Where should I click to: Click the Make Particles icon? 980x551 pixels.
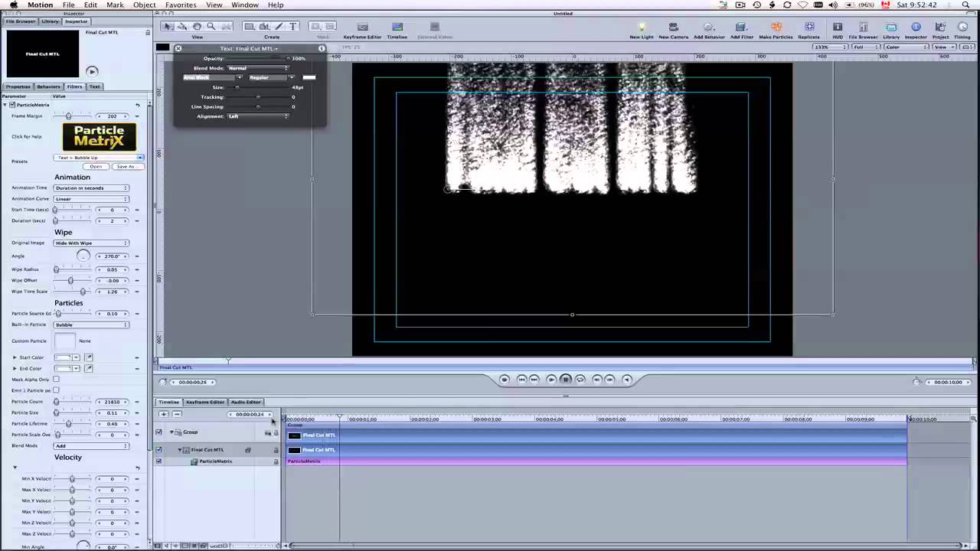776,30
